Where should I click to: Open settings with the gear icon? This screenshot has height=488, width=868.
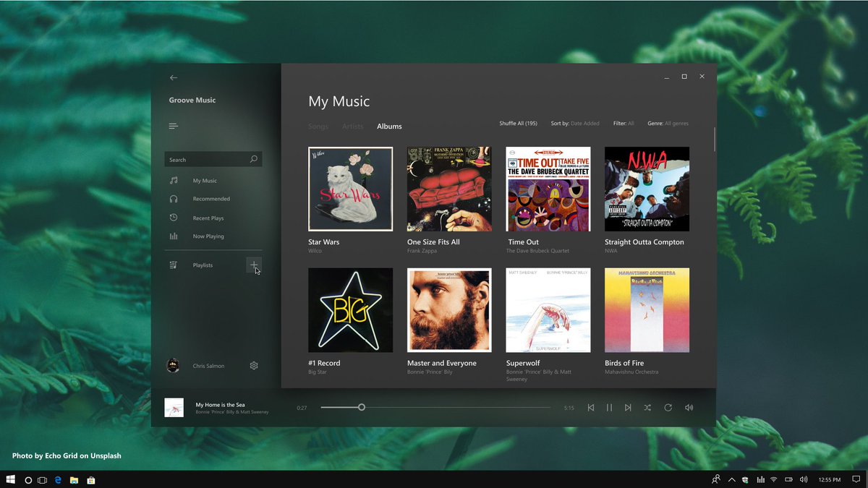click(x=254, y=366)
